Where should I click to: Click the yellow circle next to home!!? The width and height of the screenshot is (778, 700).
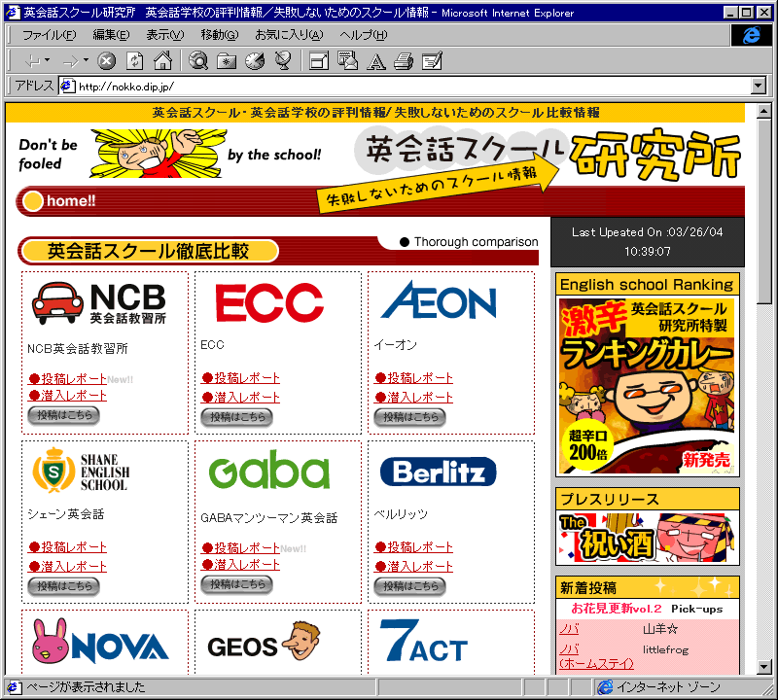click(x=33, y=201)
